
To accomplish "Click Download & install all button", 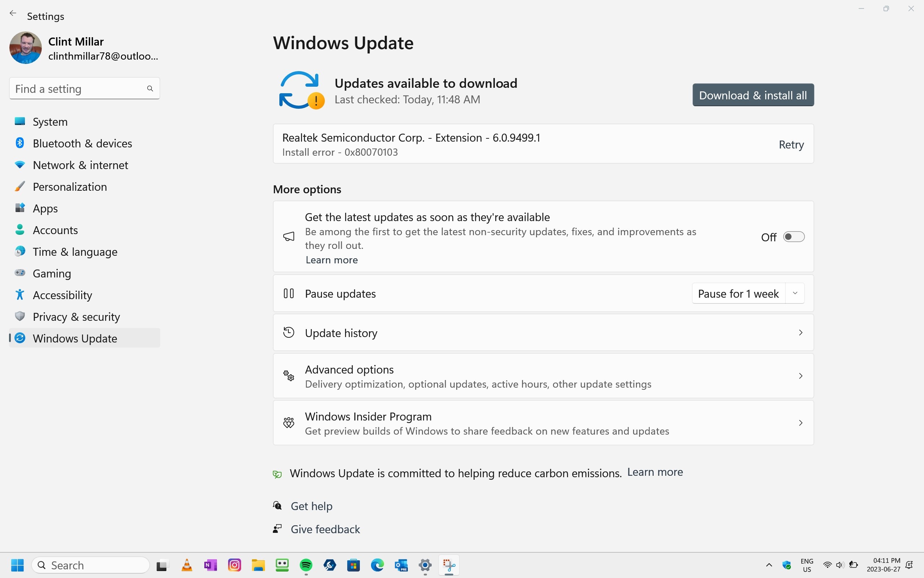I will [x=753, y=95].
